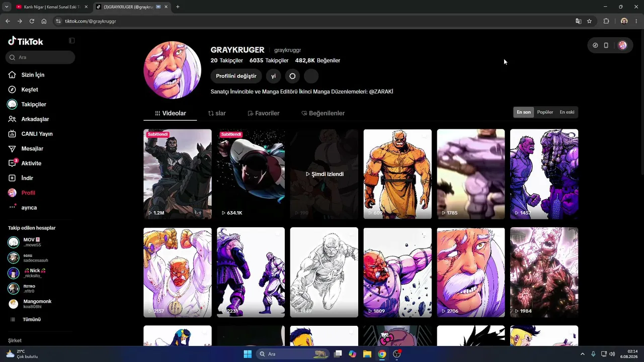Expand Tümünü followed accounts list
The image size is (644, 362).
click(x=31, y=319)
